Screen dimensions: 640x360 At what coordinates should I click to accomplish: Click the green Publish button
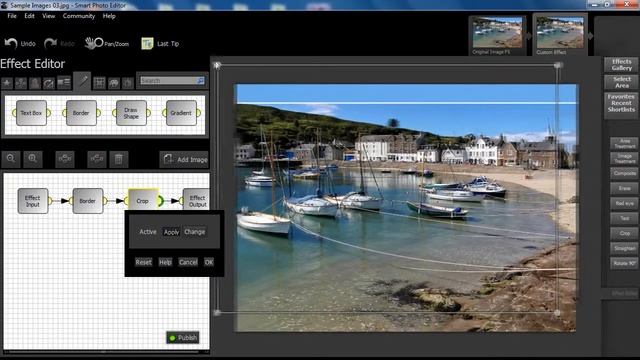pyautogui.click(x=183, y=338)
